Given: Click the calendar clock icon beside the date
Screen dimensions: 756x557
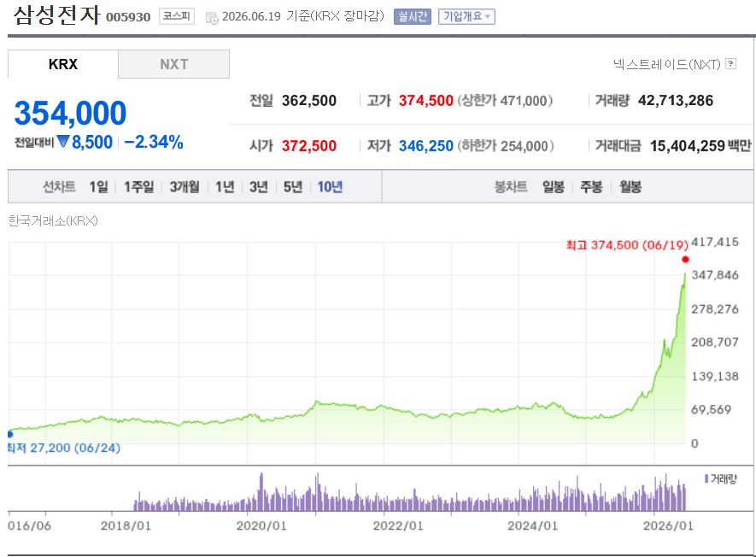Looking at the screenshot, I should click(212, 18).
